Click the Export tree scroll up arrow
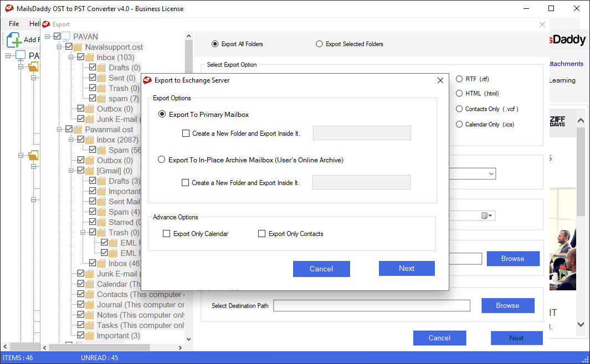The image size is (590, 364). click(x=189, y=36)
